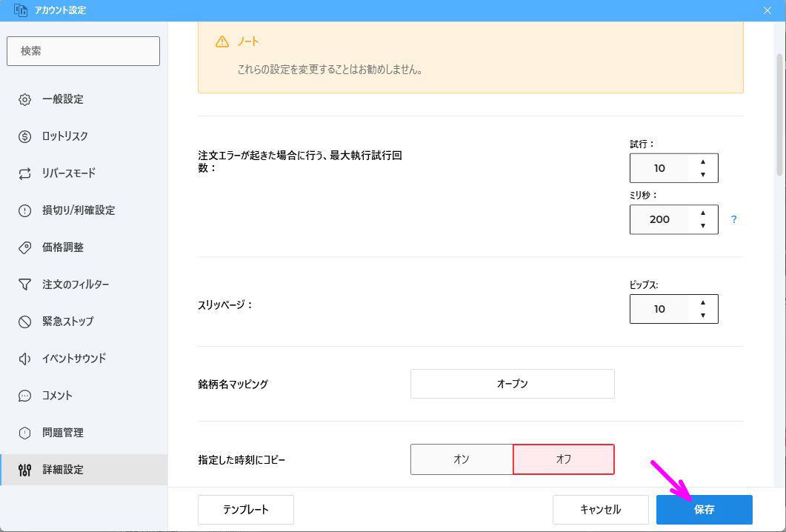The height and width of the screenshot is (532, 786).
Task: Increase the スリッページ ピップス value
Action: [702, 303]
